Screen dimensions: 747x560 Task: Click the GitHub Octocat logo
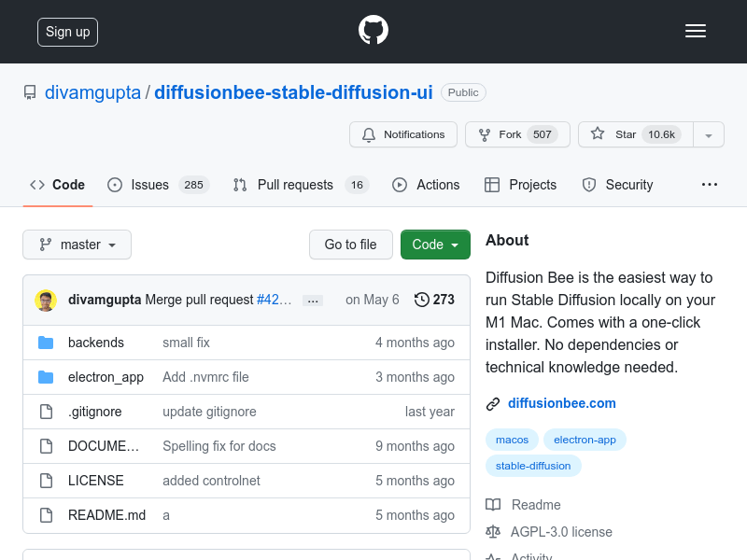(373, 30)
